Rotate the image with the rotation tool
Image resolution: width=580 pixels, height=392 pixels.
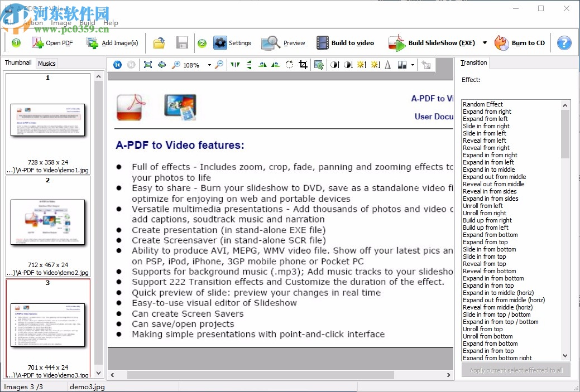[289, 65]
